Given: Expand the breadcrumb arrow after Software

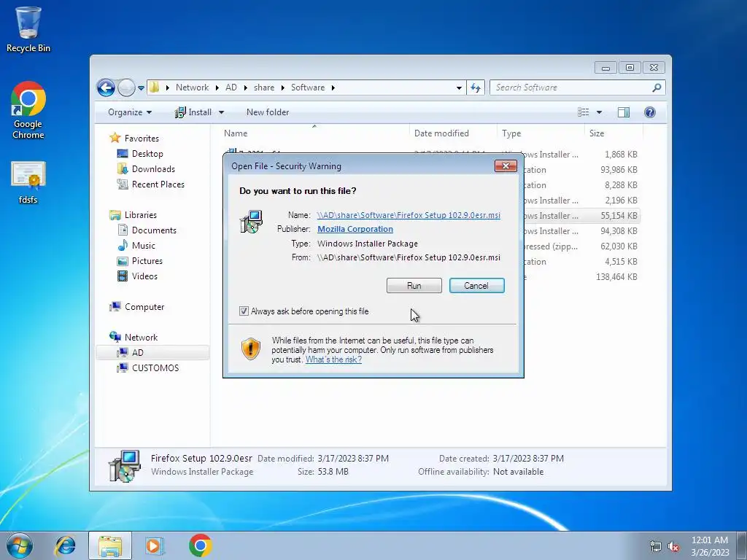Looking at the screenshot, I should click(x=333, y=87).
